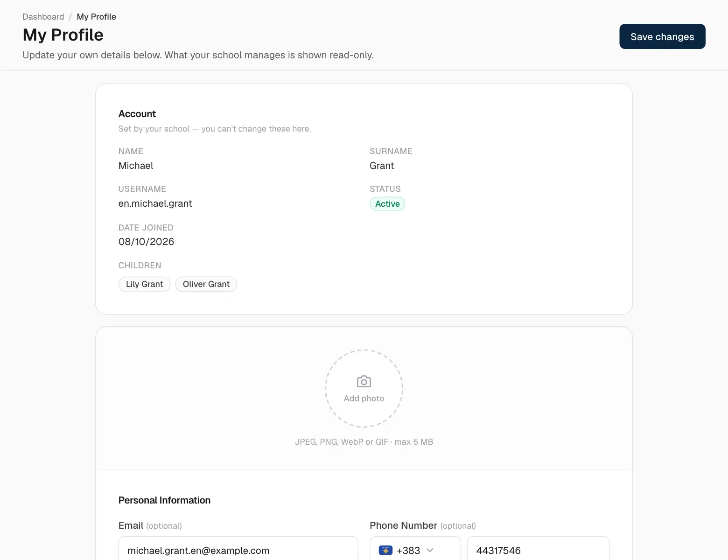Image resolution: width=728 pixels, height=560 pixels.
Task: Go to Dashboard breadcrumb link
Action: point(43,17)
